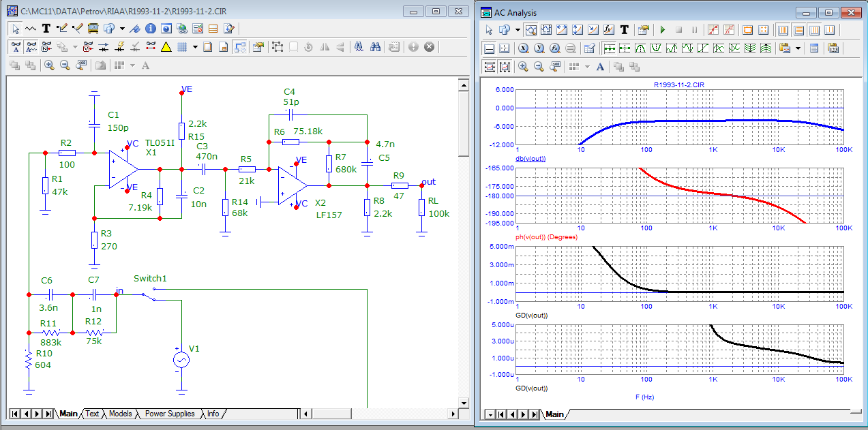Zoom in on the schematic window
This screenshot has width=868, height=430.
click(x=49, y=65)
